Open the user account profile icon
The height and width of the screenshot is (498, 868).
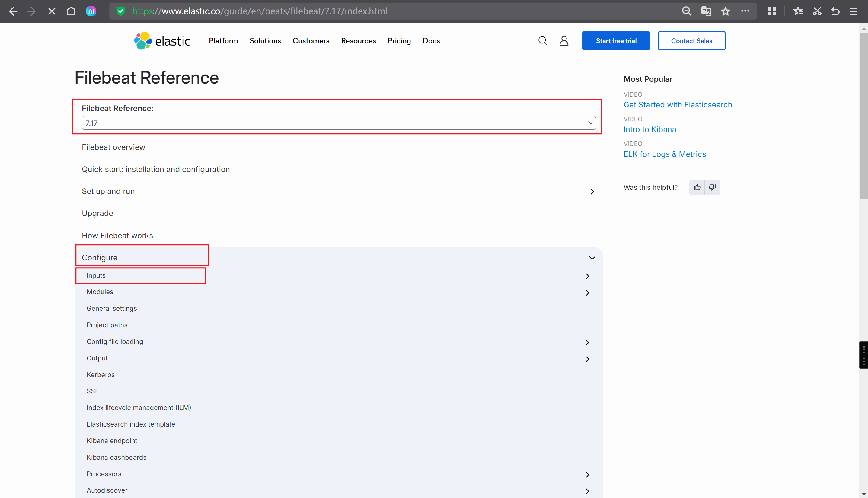[564, 41]
